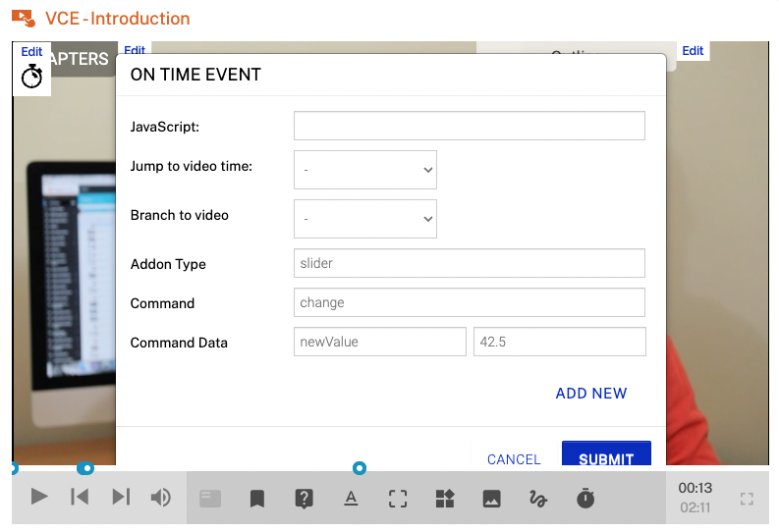Skip to the next marker

pos(121,498)
